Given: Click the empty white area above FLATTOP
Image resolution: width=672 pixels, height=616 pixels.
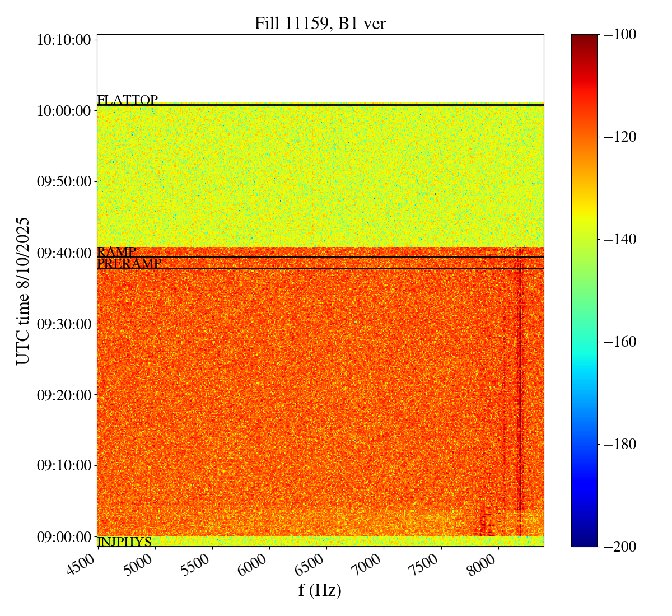Looking at the screenshot, I should [x=320, y=68].
